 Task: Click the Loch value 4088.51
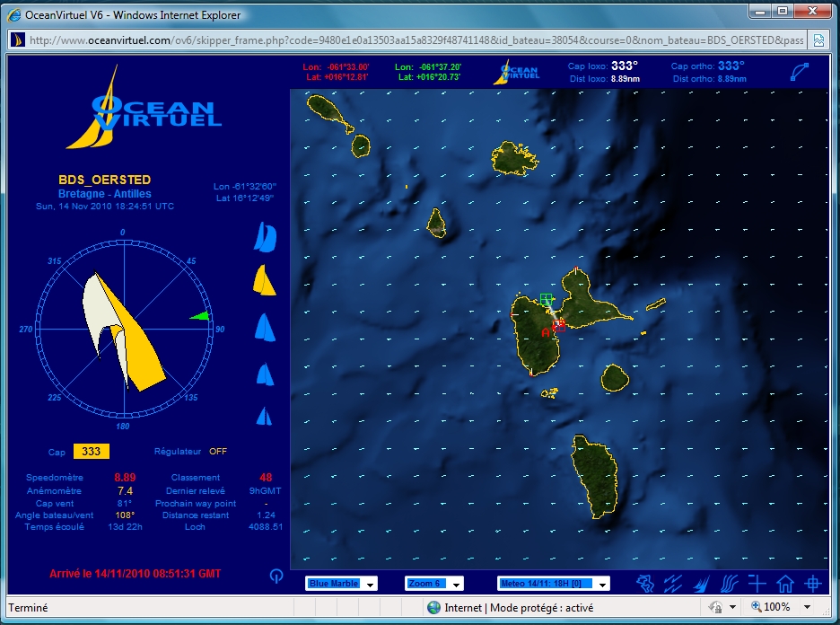coord(266,527)
